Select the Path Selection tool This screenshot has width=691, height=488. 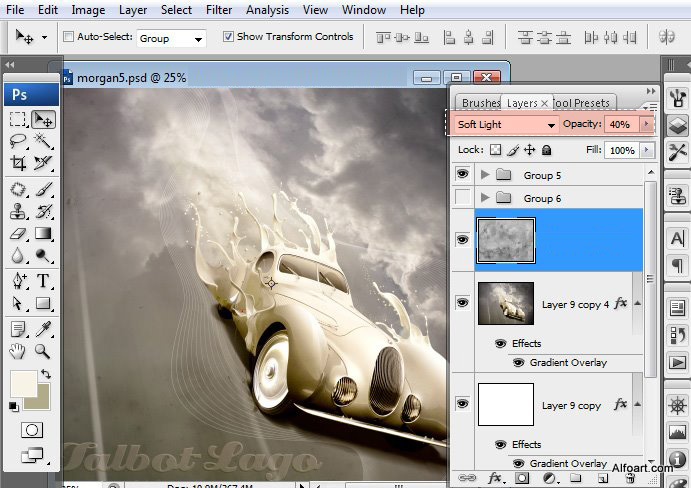pyautogui.click(x=18, y=303)
